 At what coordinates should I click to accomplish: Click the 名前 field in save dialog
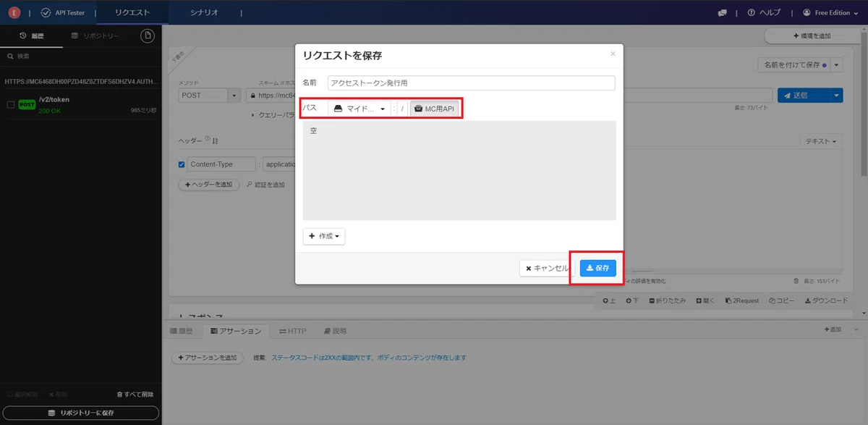(471, 83)
